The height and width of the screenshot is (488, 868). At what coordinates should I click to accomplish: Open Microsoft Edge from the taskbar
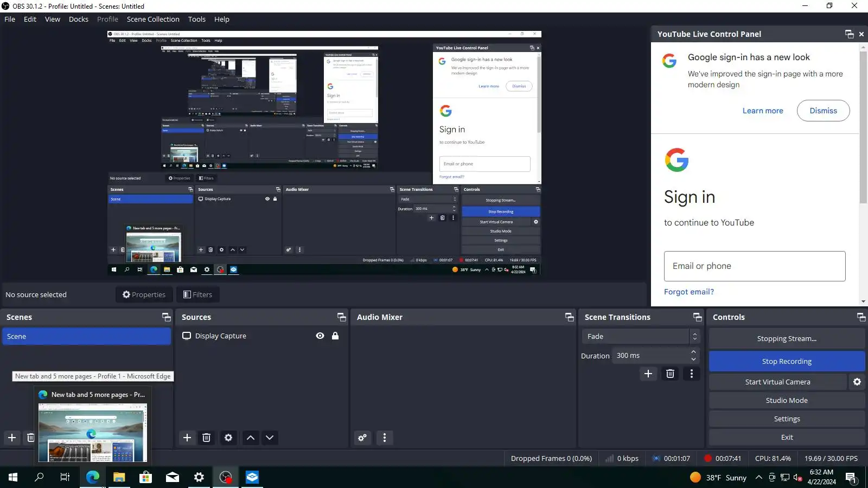coord(93,477)
